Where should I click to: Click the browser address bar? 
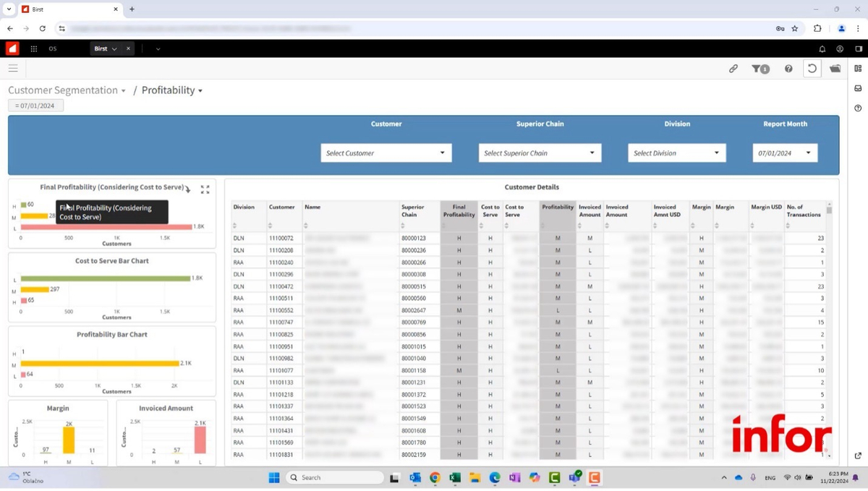click(x=412, y=29)
